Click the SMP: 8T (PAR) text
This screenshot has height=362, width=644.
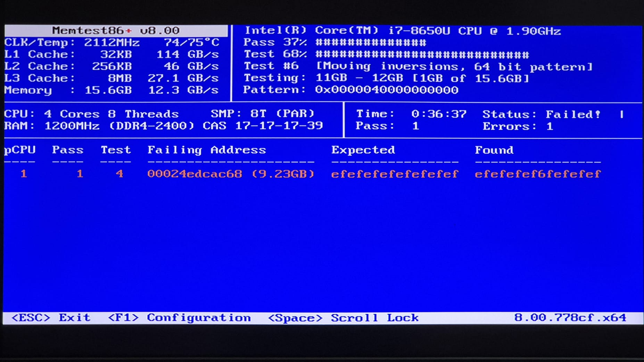(x=262, y=113)
